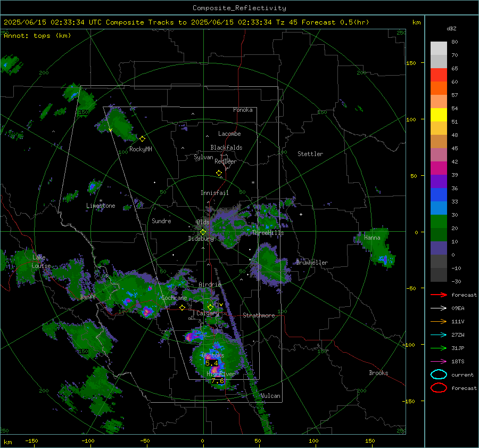Click the Calgary city label

(208, 313)
